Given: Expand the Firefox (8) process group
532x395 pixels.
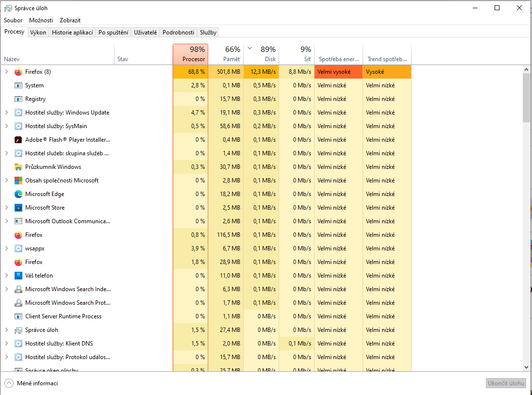Looking at the screenshot, I should [x=7, y=72].
